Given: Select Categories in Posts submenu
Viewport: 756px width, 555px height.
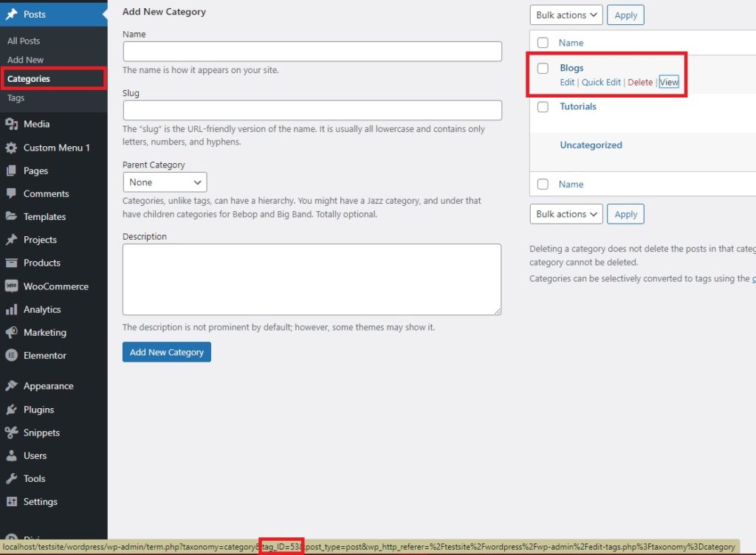Looking at the screenshot, I should click(29, 78).
